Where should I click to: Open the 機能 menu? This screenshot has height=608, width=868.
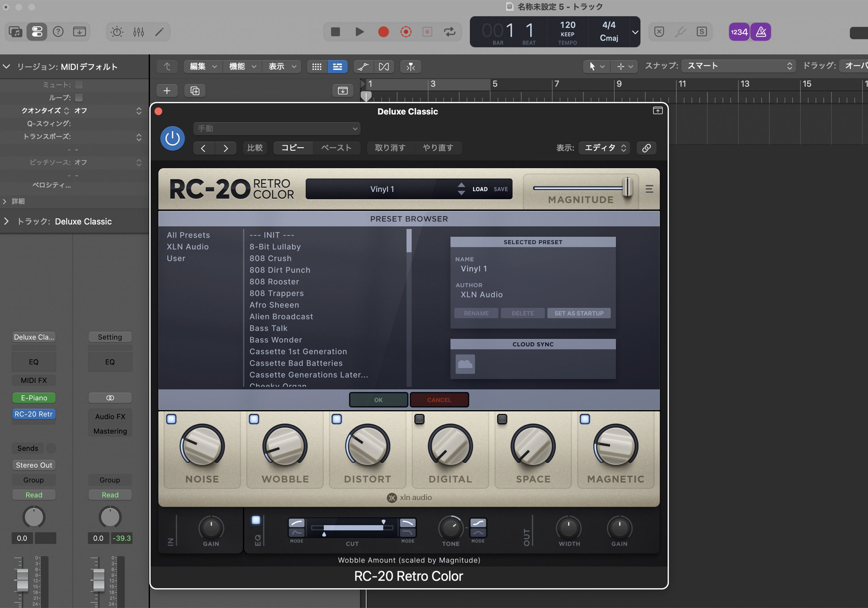[243, 67]
